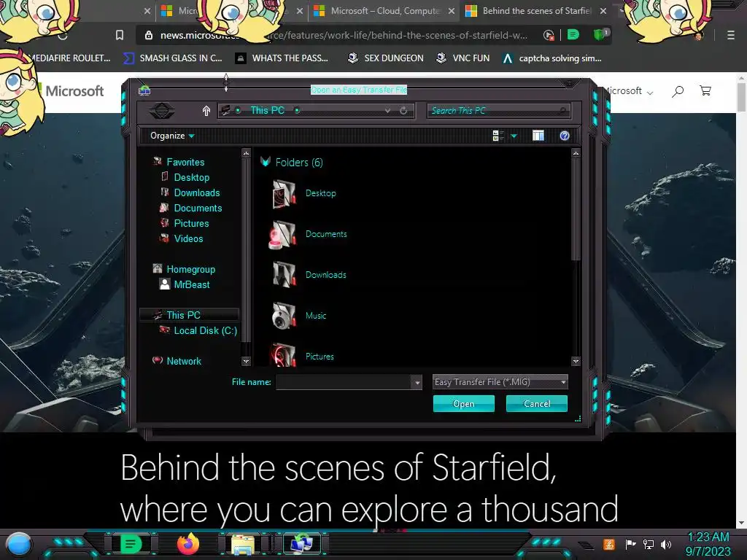The height and width of the screenshot is (560, 747).
Task: Select MrBeast under Homegroup
Action: [192, 285]
